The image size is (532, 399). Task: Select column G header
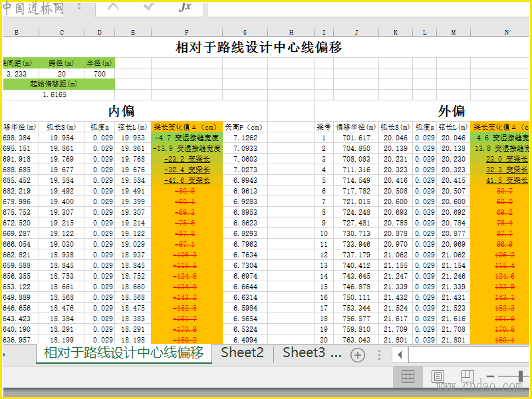(245, 32)
